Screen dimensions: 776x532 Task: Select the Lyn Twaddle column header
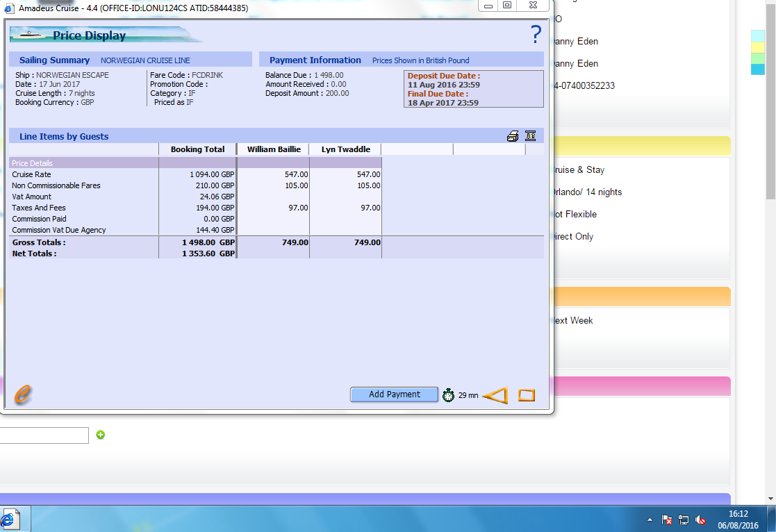tap(346, 149)
